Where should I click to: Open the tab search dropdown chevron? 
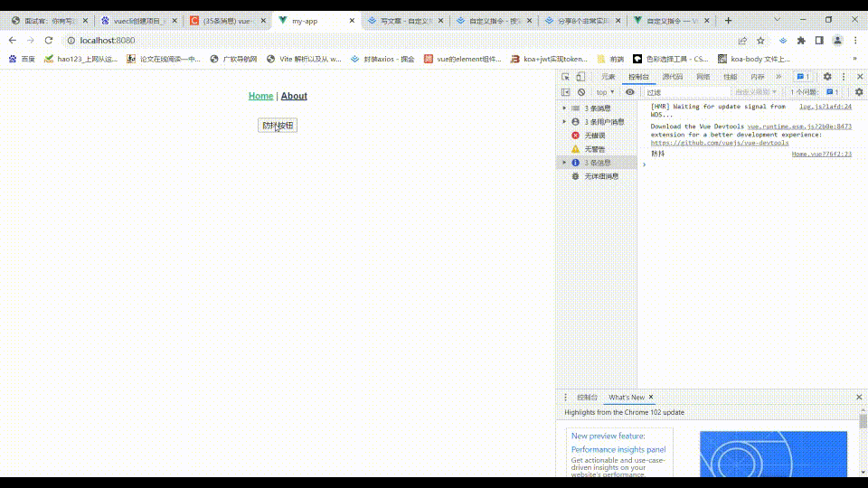(x=778, y=19)
